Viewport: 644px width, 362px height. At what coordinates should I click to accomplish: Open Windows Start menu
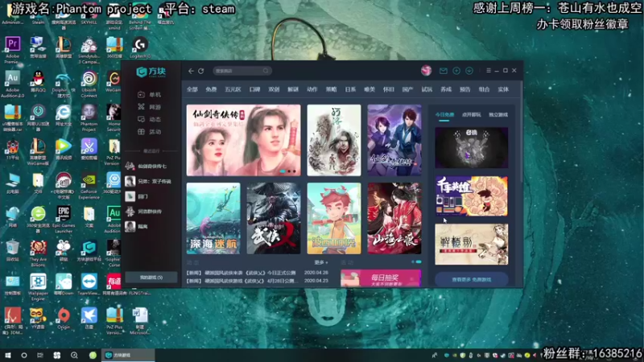(7, 355)
